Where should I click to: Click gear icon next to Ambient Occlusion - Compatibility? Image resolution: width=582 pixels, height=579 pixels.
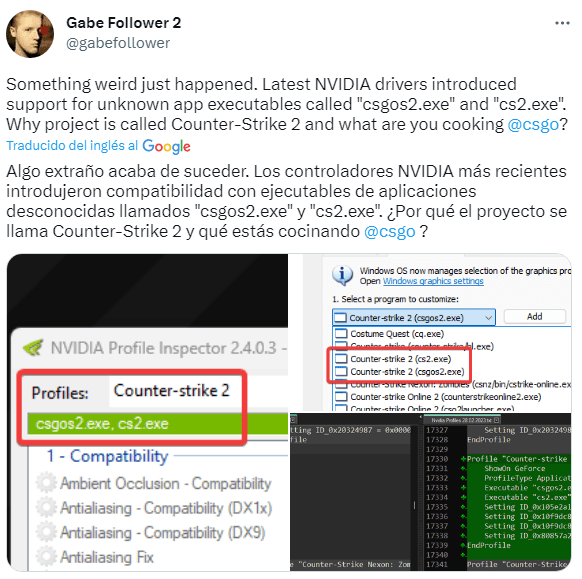(46, 483)
